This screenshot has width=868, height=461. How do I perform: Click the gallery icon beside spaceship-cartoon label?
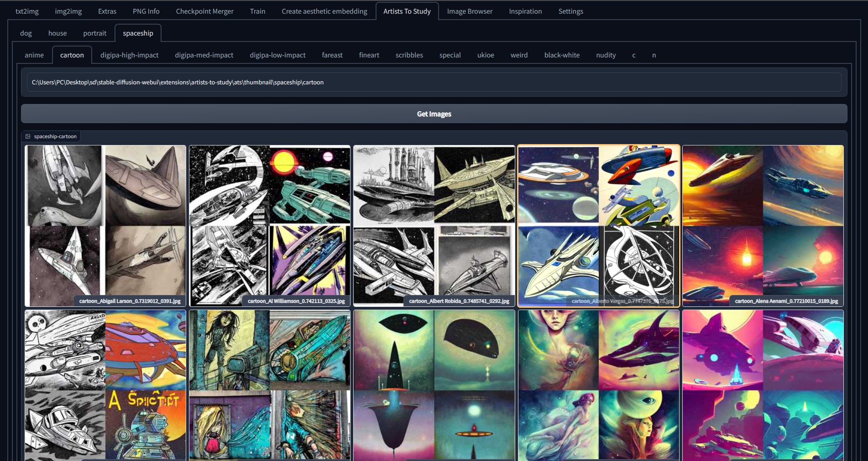point(28,136)
